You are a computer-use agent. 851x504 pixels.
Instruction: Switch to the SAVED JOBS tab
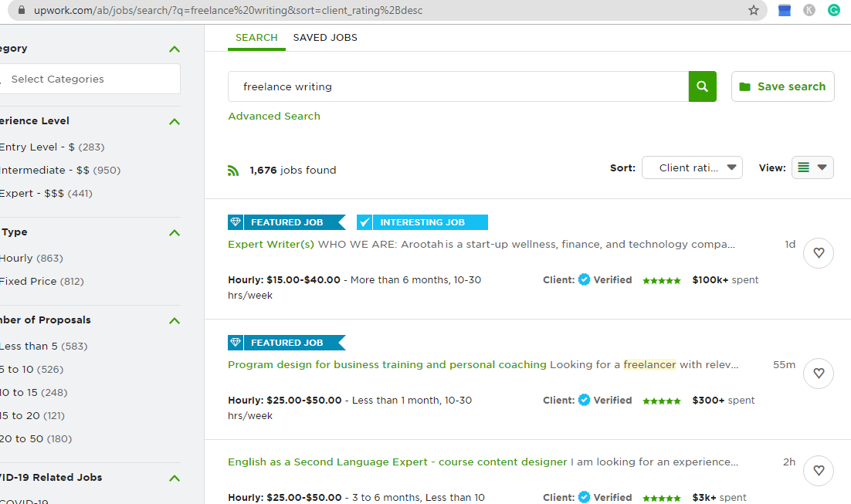325,38
